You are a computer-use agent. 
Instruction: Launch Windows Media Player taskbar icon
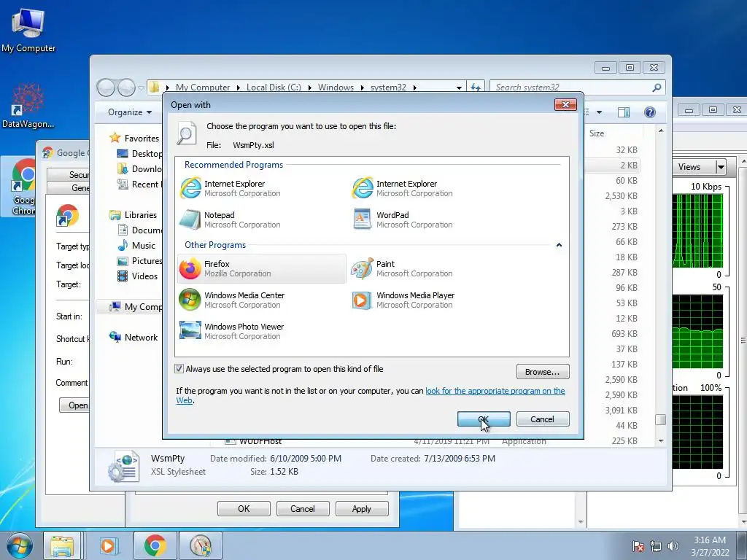point(108,545)
